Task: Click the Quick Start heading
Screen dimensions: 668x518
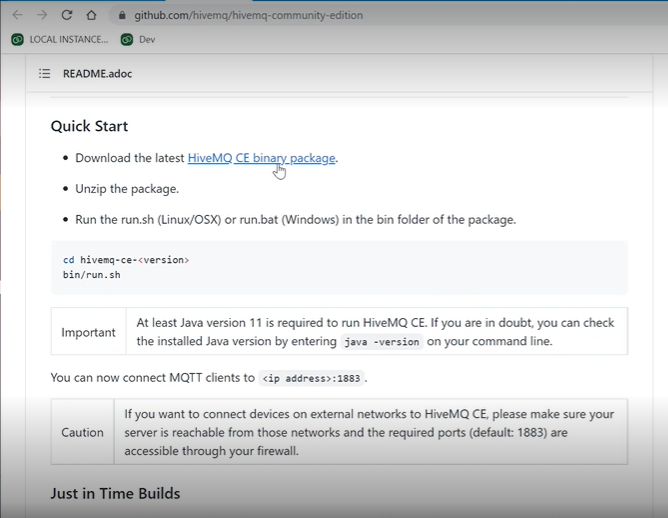Action: tap(89, 126)
